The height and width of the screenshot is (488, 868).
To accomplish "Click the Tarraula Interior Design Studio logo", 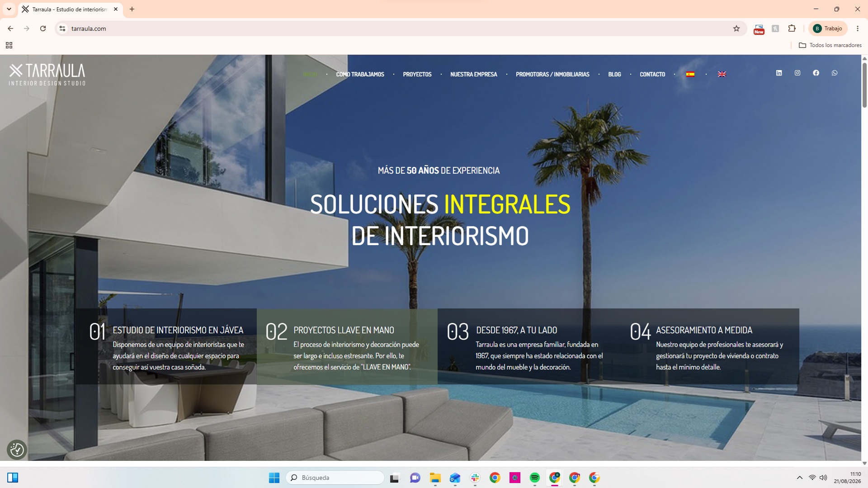I will pyautogui.click(x=47, y=75).
